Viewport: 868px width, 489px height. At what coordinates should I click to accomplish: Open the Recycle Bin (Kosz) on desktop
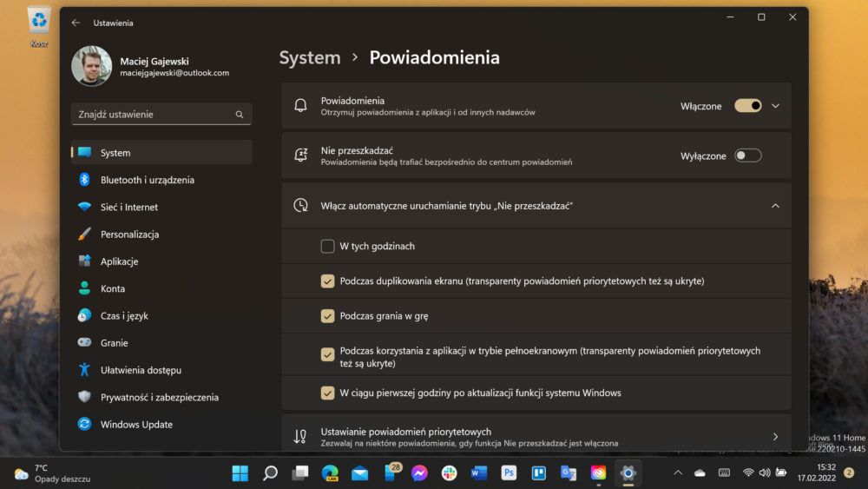39,27
